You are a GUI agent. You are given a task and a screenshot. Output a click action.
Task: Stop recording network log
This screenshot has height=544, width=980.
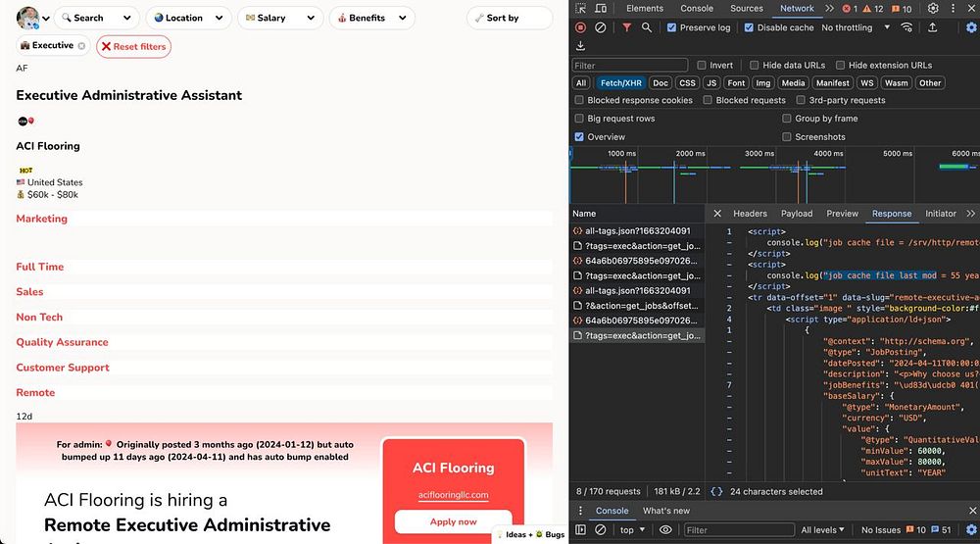click(580, 27)
